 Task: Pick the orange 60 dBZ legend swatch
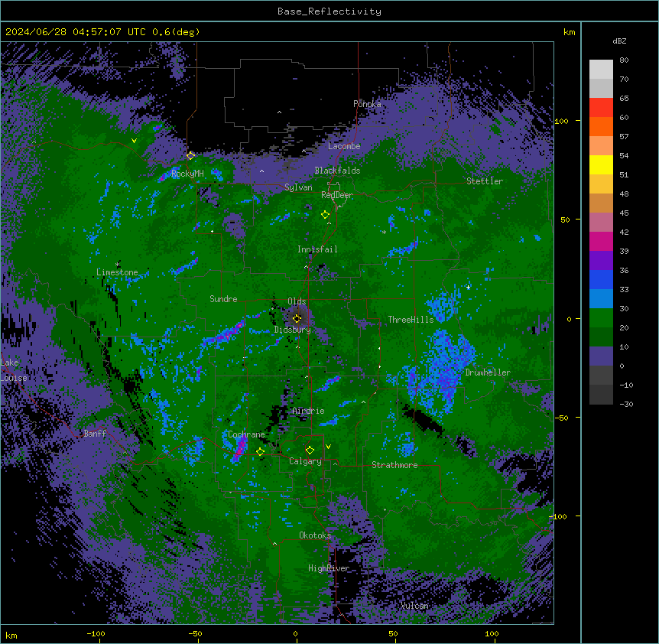pyautogui.click(x=601, y=126)
